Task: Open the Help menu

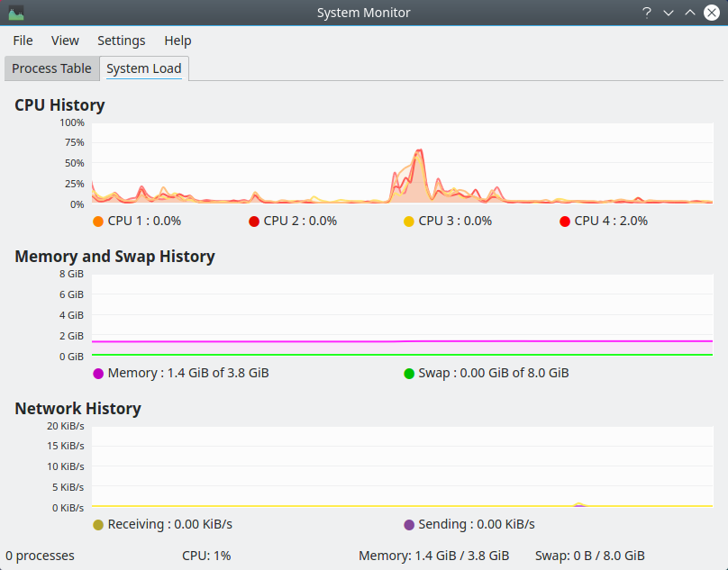Action: (177, 41)
